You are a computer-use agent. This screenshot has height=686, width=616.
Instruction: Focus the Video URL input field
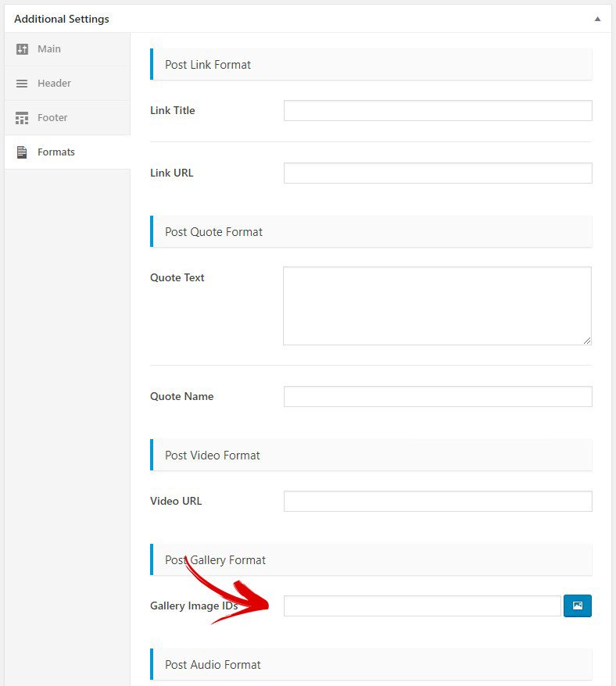tap(438, 501)
